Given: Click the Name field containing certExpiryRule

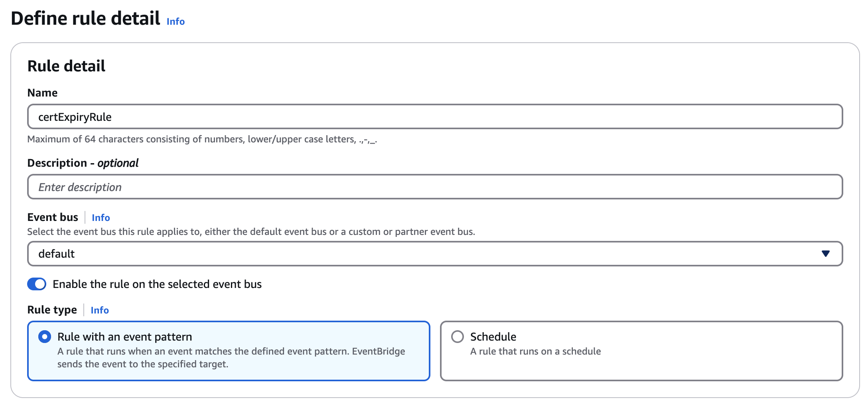Looking at the screenshot, I should 435,116.
